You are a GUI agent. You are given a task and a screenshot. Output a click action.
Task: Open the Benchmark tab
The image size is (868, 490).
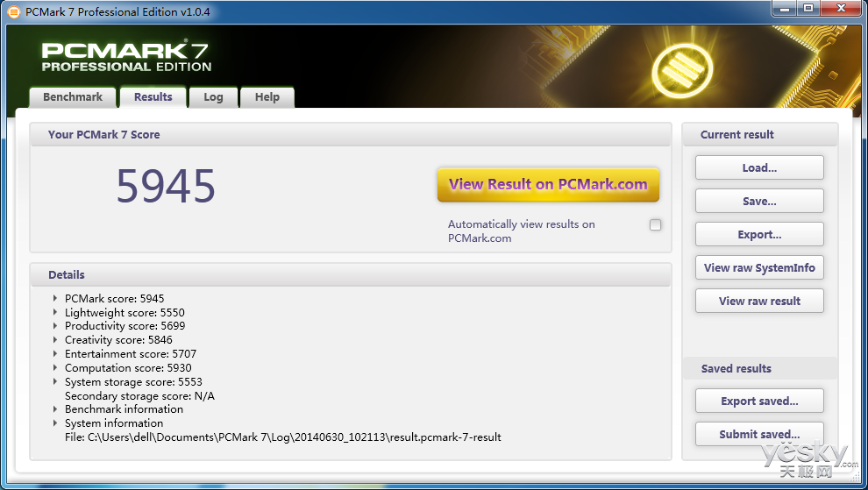tap(73, 97)
